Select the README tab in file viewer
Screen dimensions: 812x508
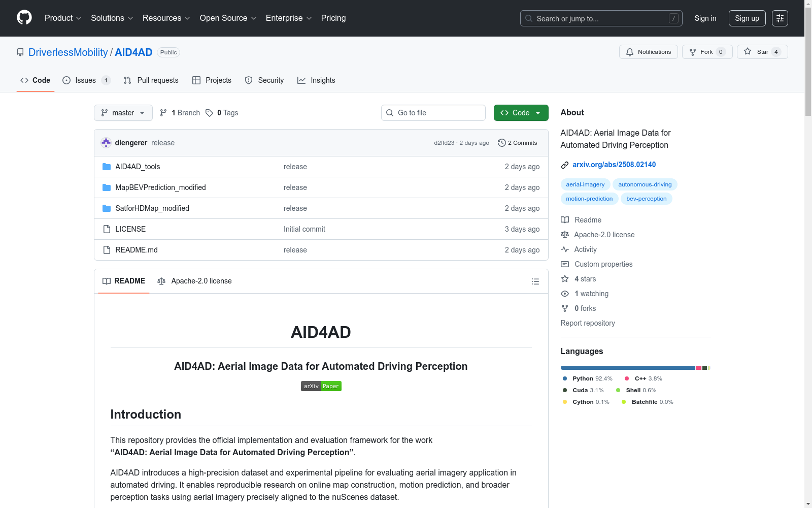tap(124, 281)
